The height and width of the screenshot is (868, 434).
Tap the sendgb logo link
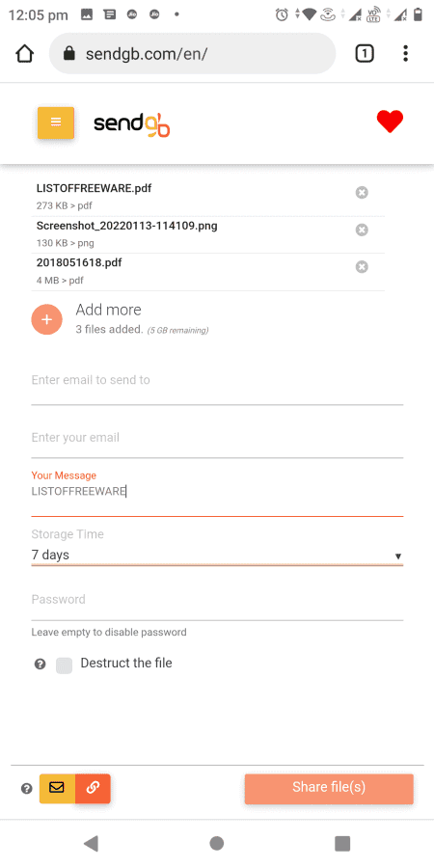point(132,124)
